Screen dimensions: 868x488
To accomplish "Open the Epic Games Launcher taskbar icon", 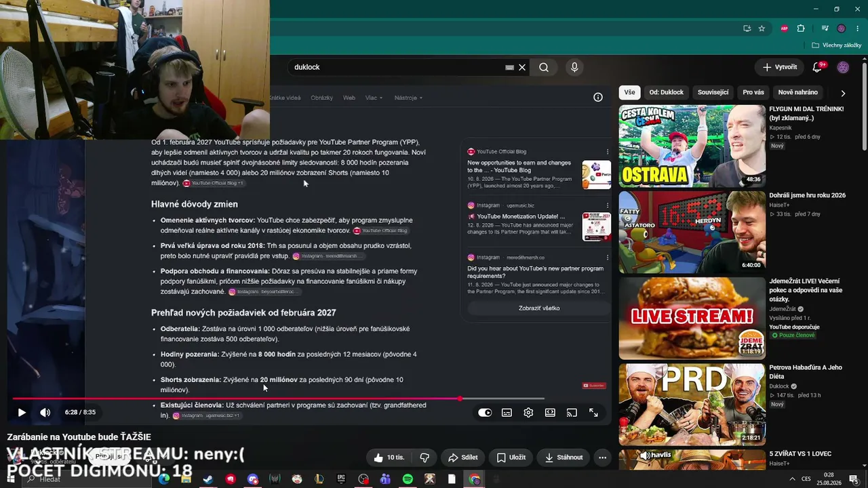I will tap(341, 479).
